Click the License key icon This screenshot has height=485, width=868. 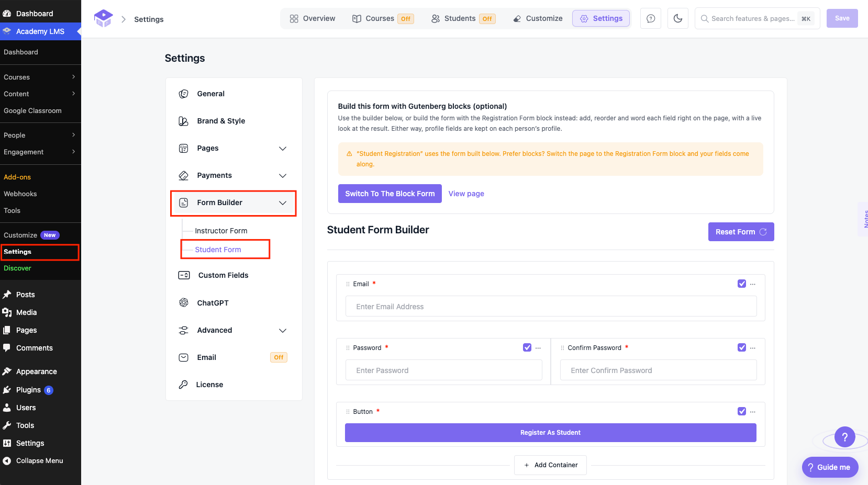click(183, 385)
